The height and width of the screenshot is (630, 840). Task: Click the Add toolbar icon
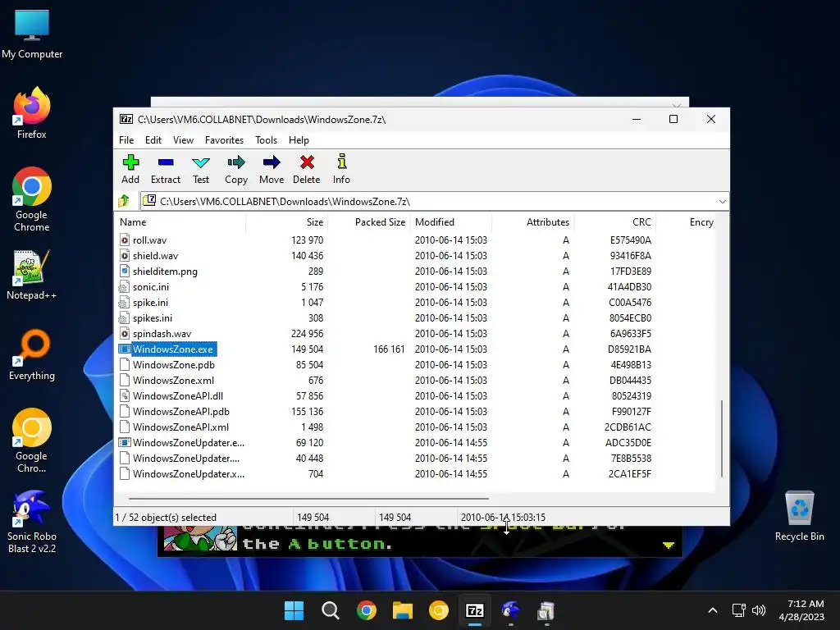click(x=130, y=169)
